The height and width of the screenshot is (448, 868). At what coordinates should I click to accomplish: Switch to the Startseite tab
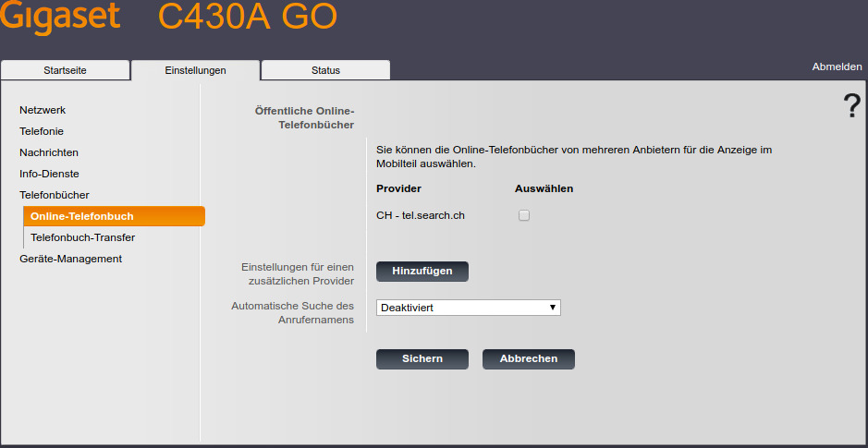point(65,70)
